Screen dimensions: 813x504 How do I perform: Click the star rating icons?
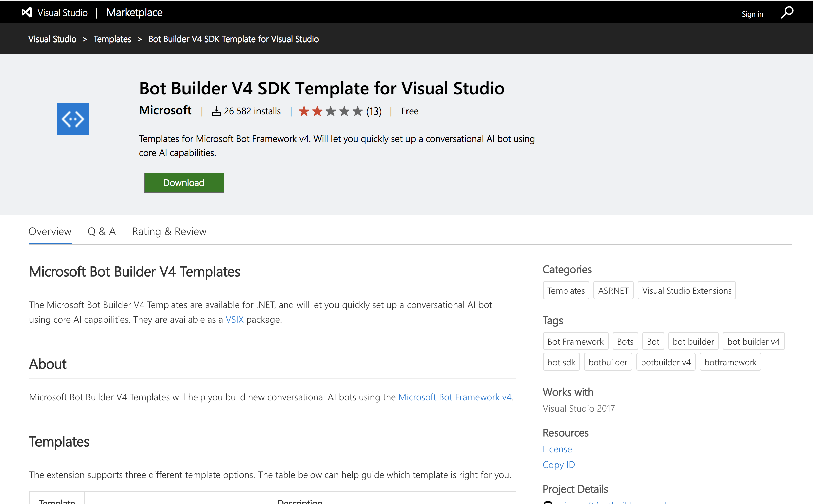(x=330, y=111)
